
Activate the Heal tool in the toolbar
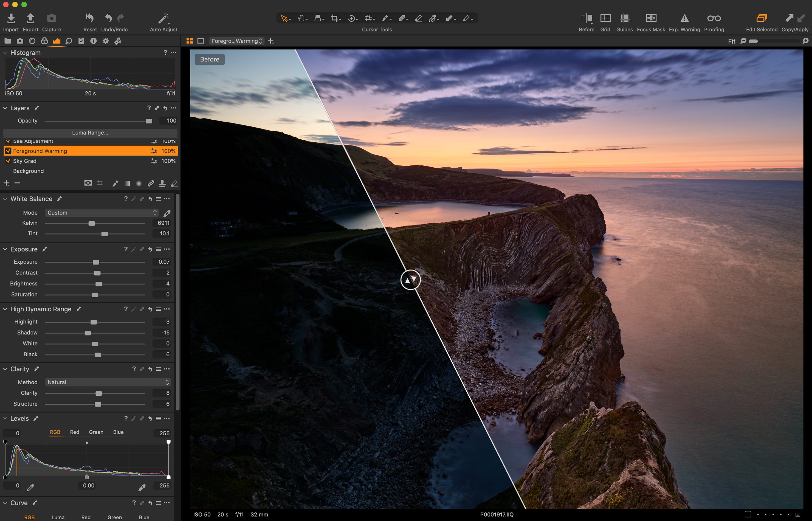click(402, 18)
